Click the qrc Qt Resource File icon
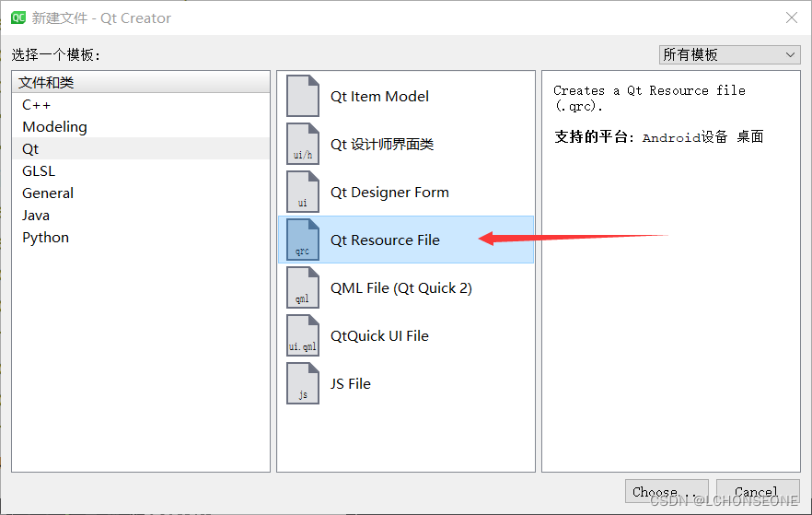Viewport: 812px width, 515px height. (303, 240)
